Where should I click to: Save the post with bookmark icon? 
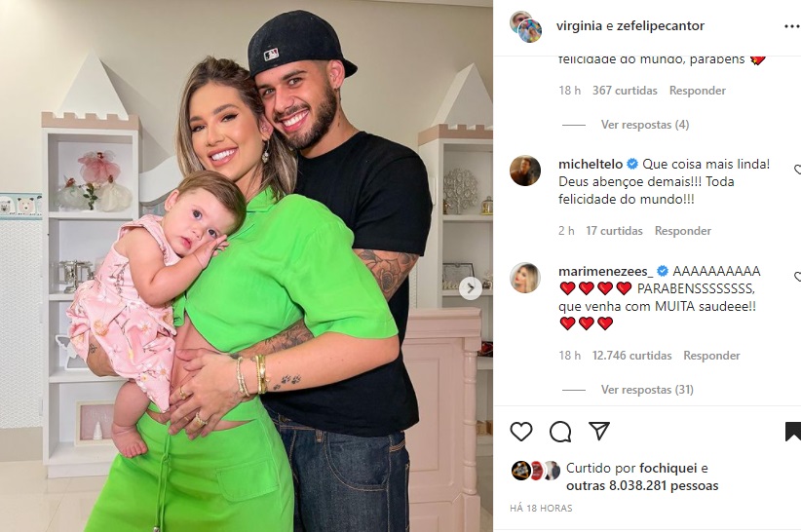click(x=793, y=432)
